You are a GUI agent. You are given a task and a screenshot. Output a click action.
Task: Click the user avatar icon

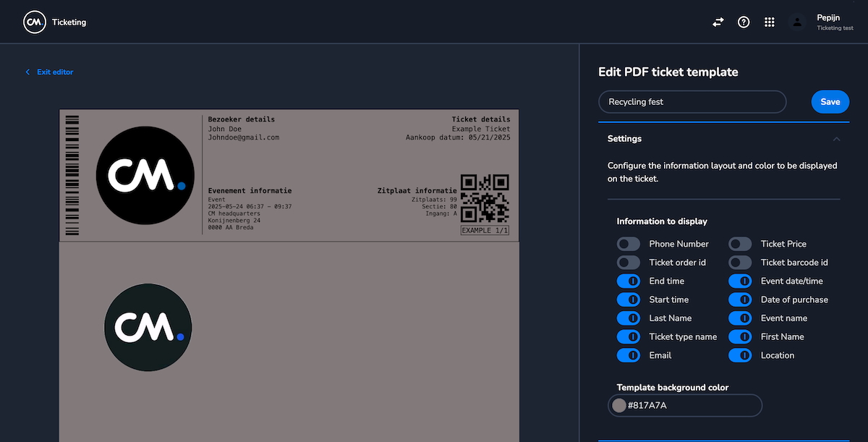point(798,22)
